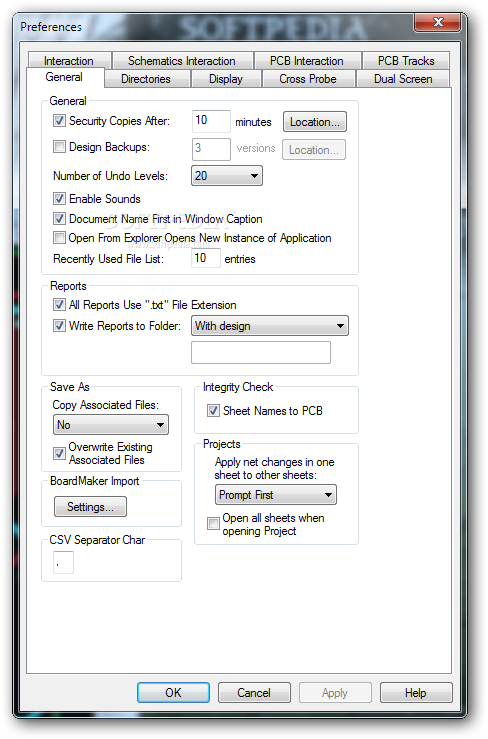Go to the PCB Tracks tab

406,61
